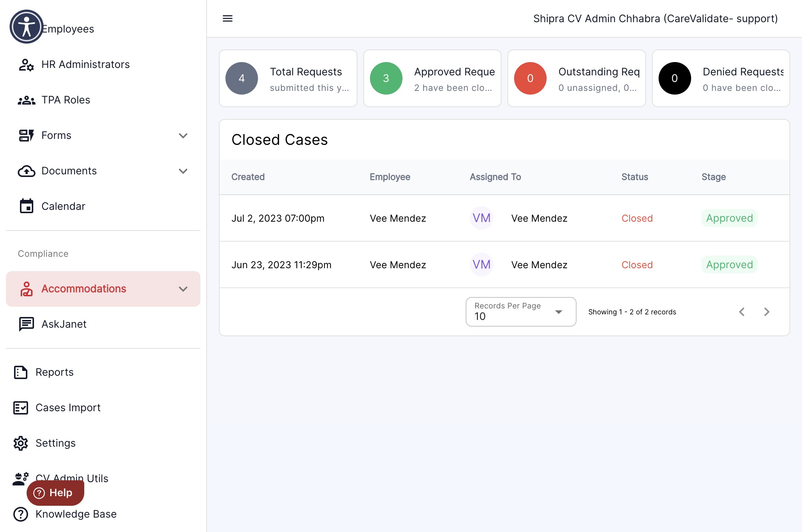The image size is (802, 532).
Task: Click the Cases Import checklist icon
Action: point(21,408)
